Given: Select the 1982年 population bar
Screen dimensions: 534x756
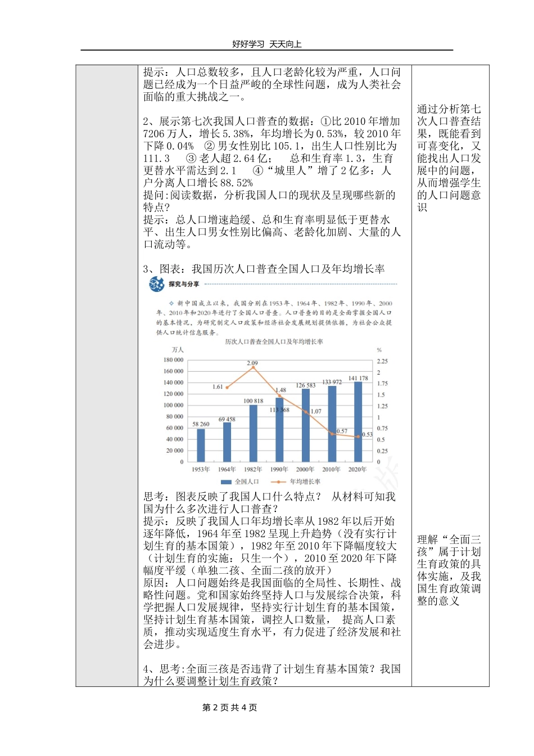Looking at the screenshot, I should (253, 433).
